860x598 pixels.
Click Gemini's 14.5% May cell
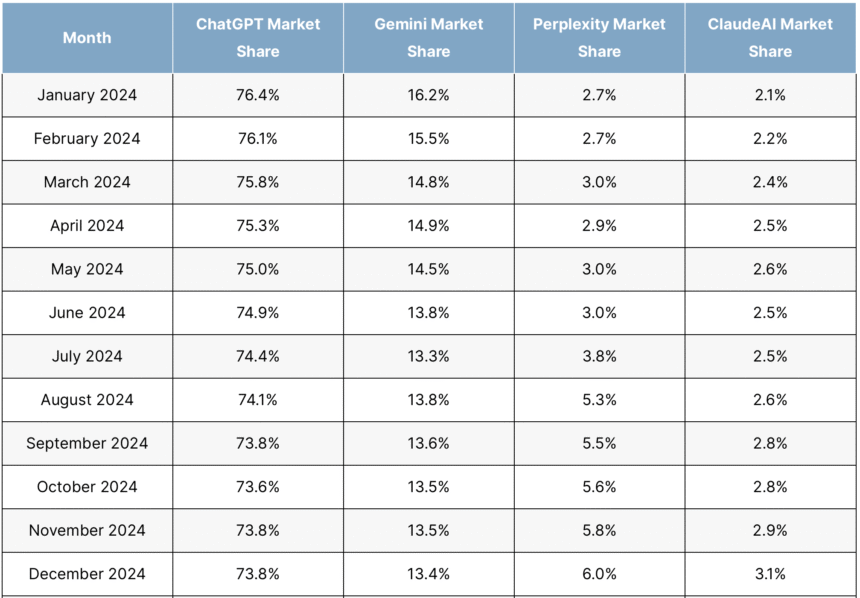[x=429, y=270]
